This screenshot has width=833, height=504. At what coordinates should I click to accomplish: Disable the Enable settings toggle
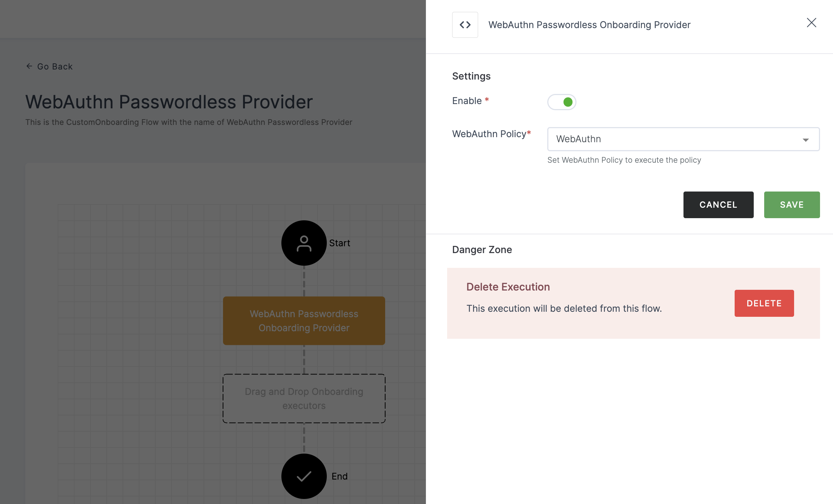pos(562,101)
